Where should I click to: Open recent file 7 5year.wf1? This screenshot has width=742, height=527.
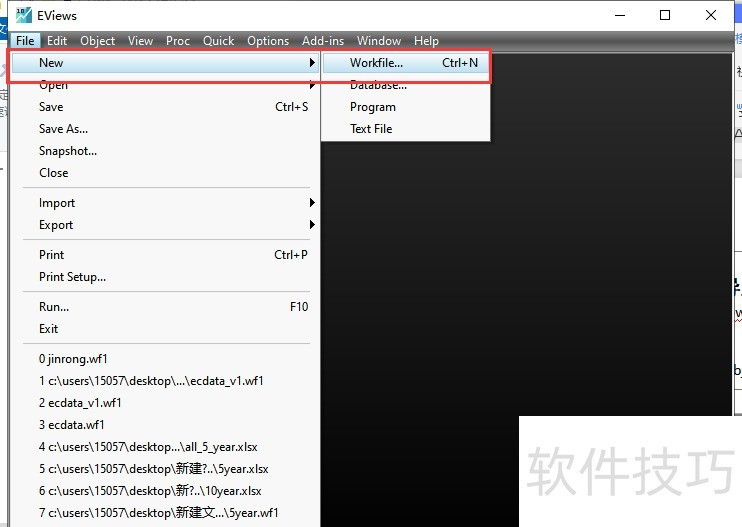(164, 513)
